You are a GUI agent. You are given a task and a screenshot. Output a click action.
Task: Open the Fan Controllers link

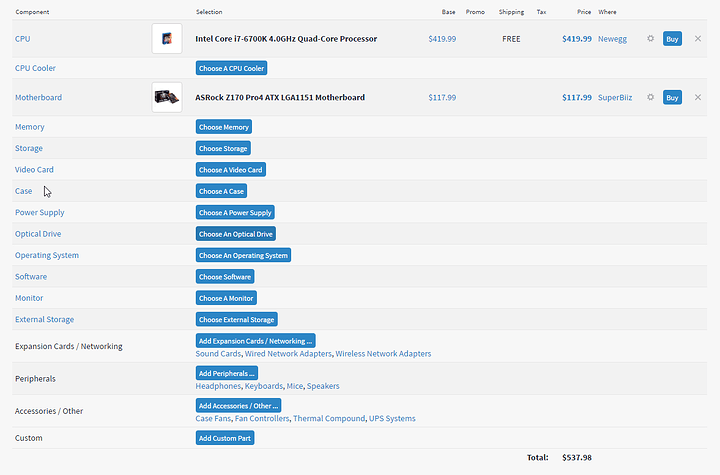pyautogui.click(x=262, y=418)
